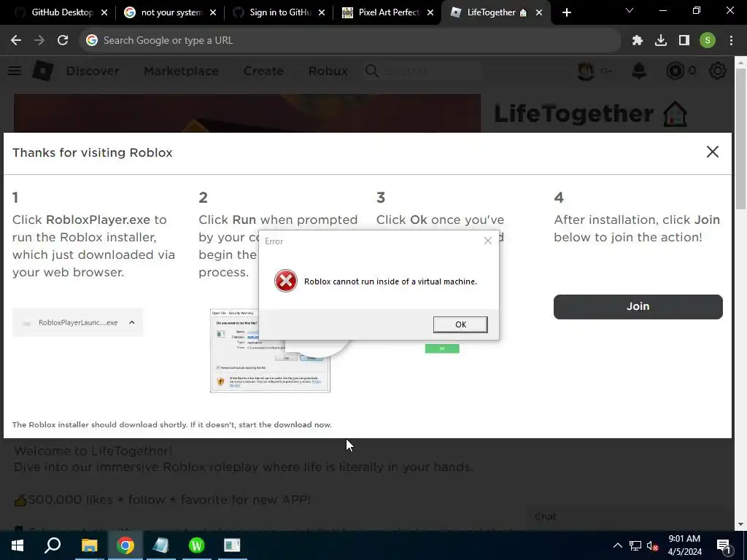Open the Windows Start menu
Viewport: 747px width, 560px height.
(18, 545)
